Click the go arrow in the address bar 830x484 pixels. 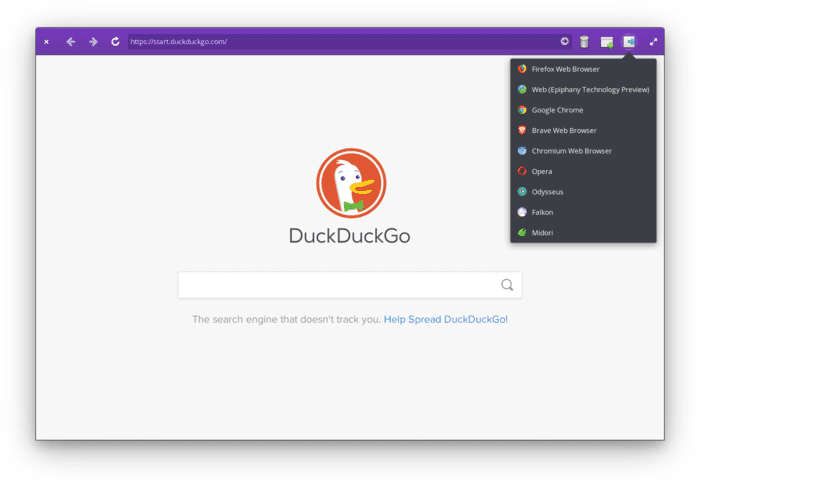pyautogui.click(x=564, y=42)
